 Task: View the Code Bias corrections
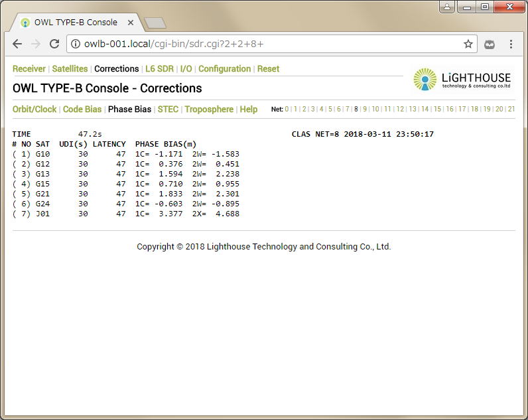(x=82, y=109)
